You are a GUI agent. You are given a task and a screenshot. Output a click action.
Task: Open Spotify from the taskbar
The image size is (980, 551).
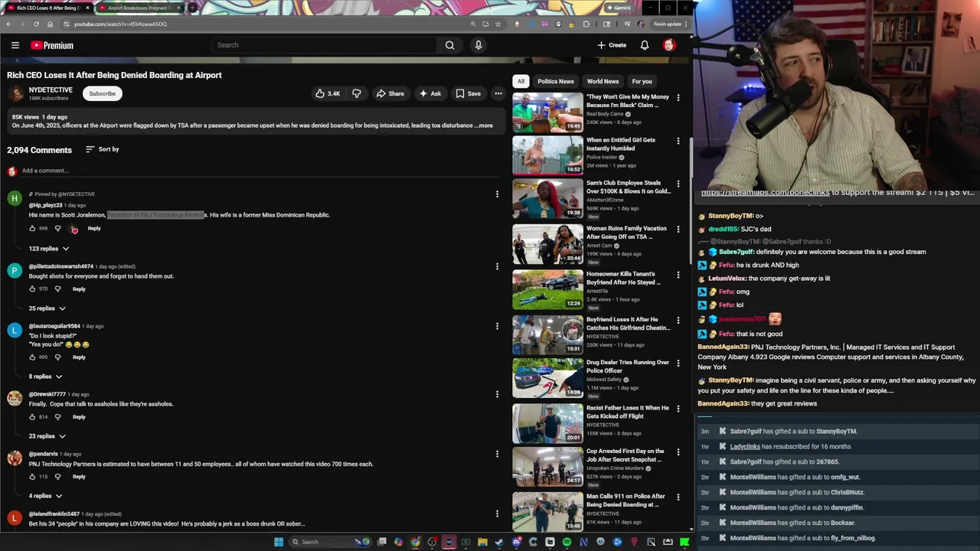pos(567,542)
